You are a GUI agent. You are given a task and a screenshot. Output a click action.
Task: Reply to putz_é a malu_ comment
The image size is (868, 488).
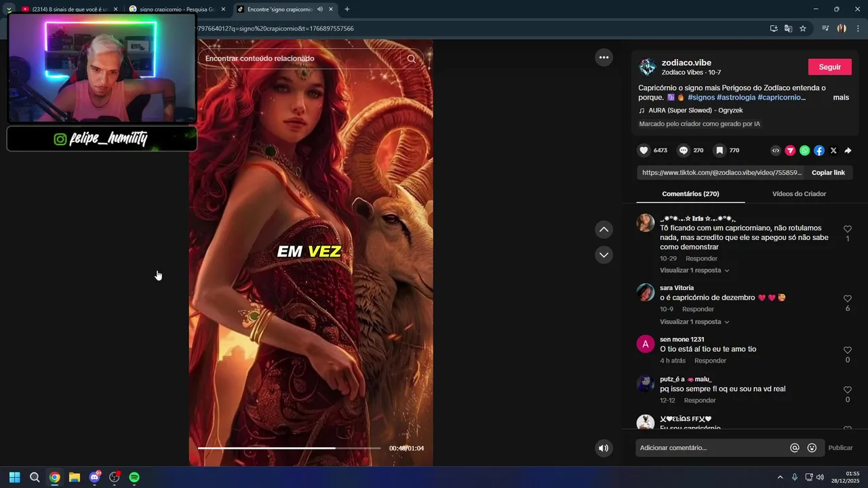700,401
